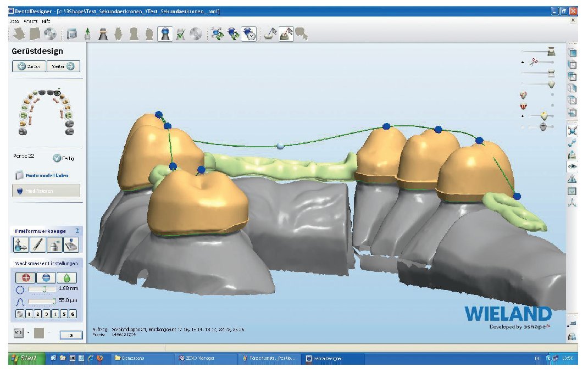Open the Windows Start menu
588x373 pixels.
pos(24,358)
